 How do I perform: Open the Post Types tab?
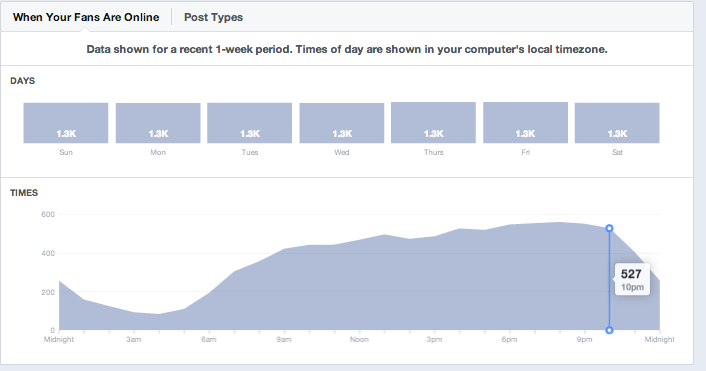[213, 17]
